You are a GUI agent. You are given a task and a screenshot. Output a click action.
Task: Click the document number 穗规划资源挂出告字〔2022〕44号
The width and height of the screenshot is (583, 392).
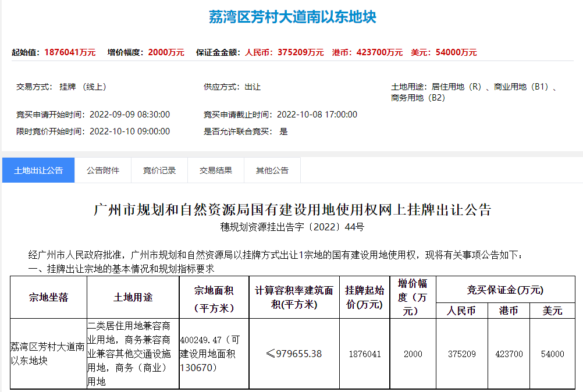(x=292, y=227)
